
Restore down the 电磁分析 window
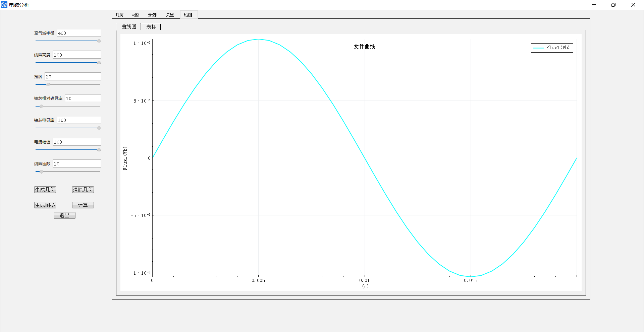point(613,5)
